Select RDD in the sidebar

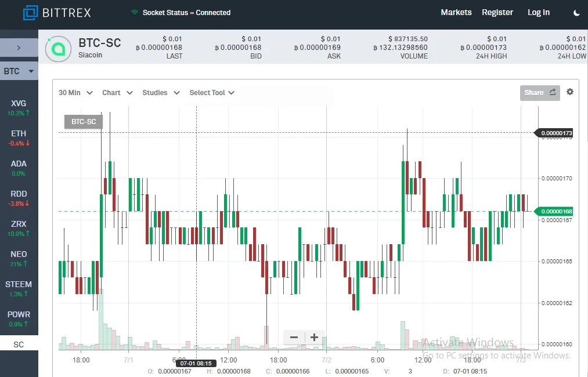coord(19,198)
